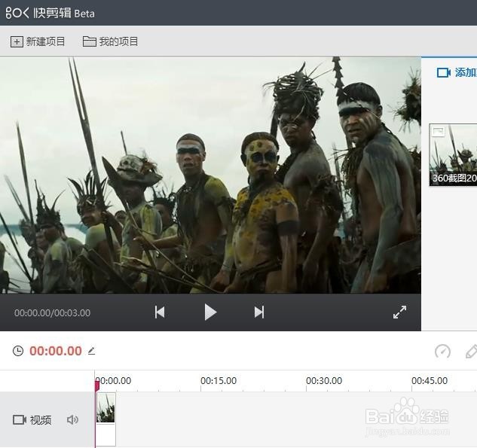
Task: Play the video preview
Action: (210, 312)
